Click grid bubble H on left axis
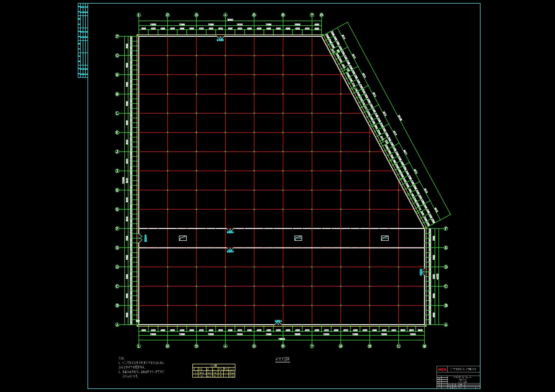This screenshot has height=392, width=555. [117, 190]
